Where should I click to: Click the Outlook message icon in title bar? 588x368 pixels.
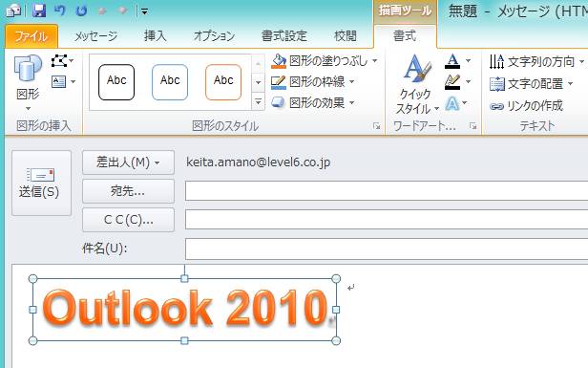coord(14,11)
